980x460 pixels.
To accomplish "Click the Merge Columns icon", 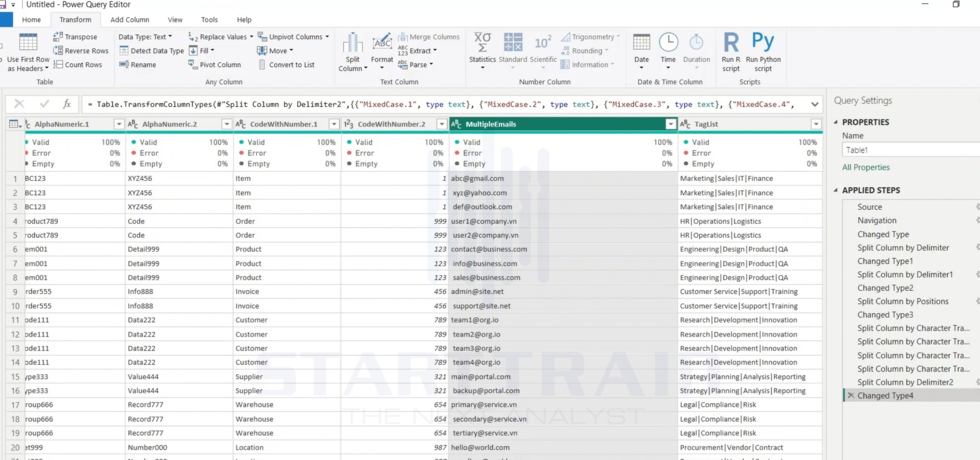I will pos(402,37).
